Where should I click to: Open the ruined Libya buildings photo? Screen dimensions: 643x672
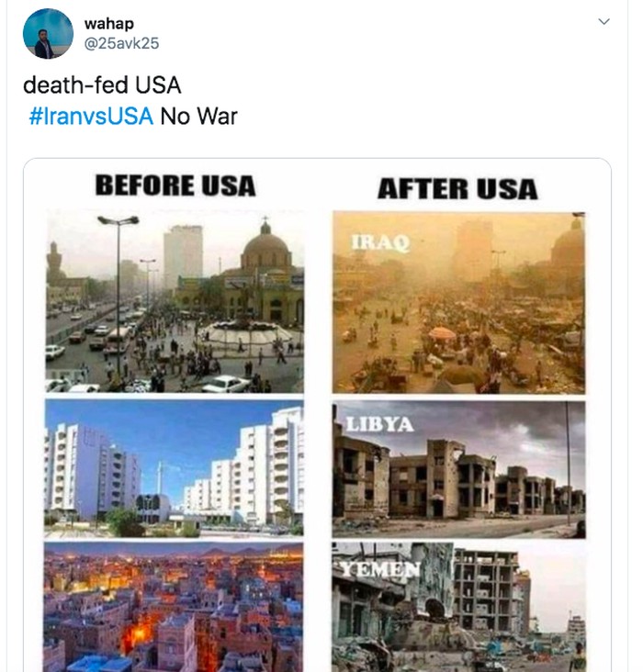pyautogui.click(x=458, y=470)
